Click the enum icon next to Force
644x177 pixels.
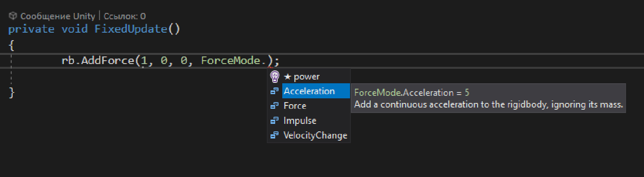[275, 106]
